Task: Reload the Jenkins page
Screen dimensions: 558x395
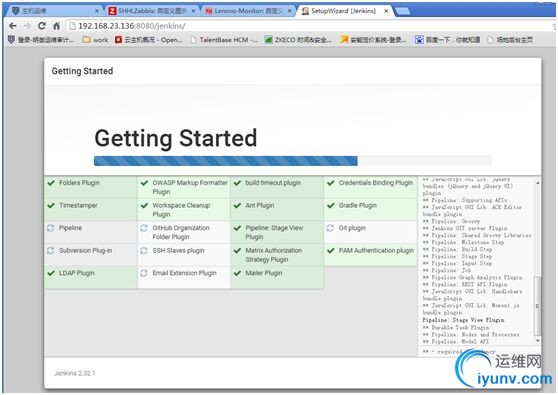Action: (42, 26)
